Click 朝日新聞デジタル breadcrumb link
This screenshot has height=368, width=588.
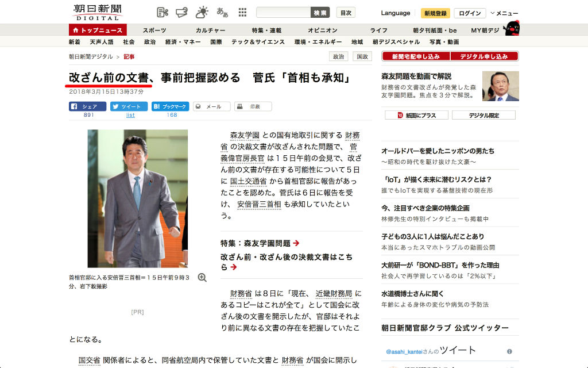coord(91,57)
